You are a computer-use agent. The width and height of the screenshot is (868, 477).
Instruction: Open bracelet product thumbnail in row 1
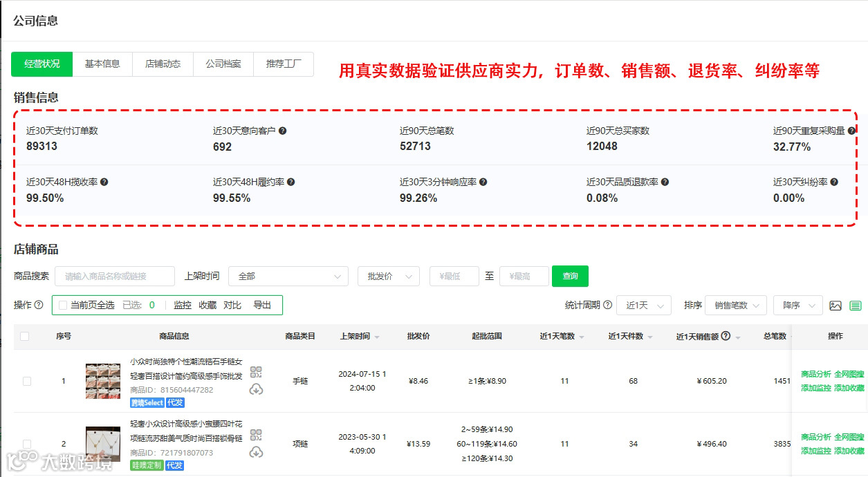point(103,381)
